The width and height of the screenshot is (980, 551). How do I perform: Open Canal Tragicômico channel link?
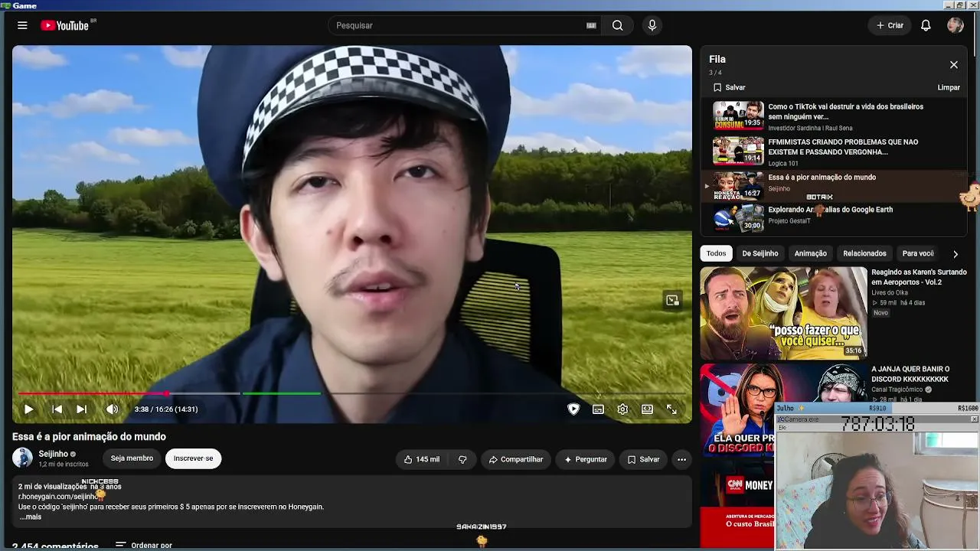tap(897, 390)
